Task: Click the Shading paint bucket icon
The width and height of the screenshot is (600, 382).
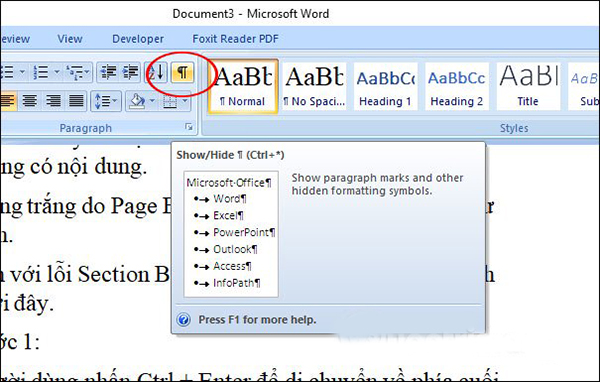Action: tap(137, 101)
